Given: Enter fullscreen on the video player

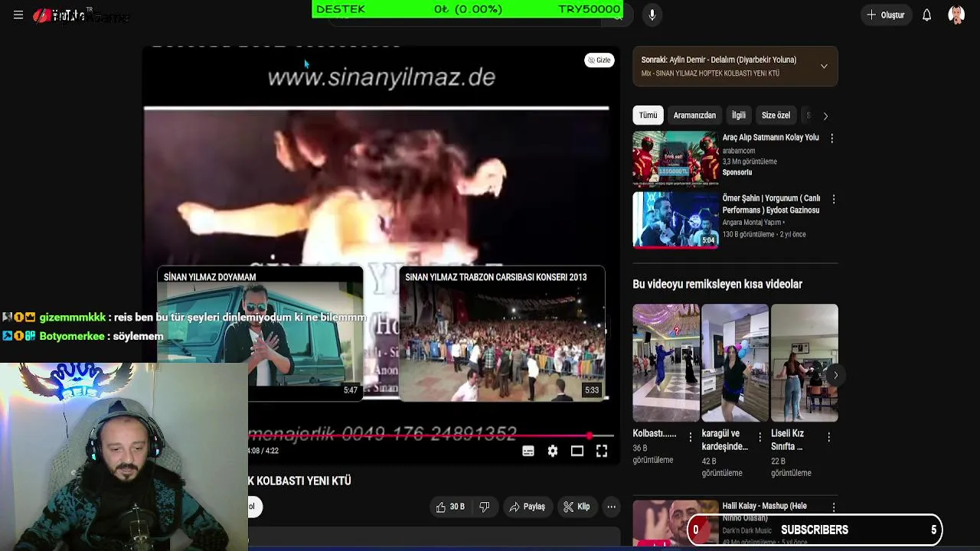Looking at the screenshot, I should point(602,452).
